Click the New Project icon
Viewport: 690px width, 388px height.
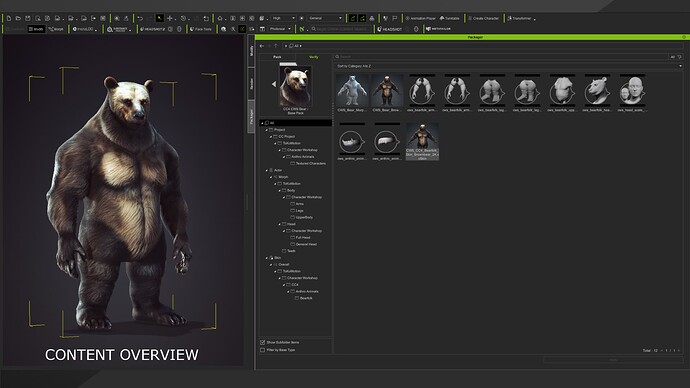point(9,18)
